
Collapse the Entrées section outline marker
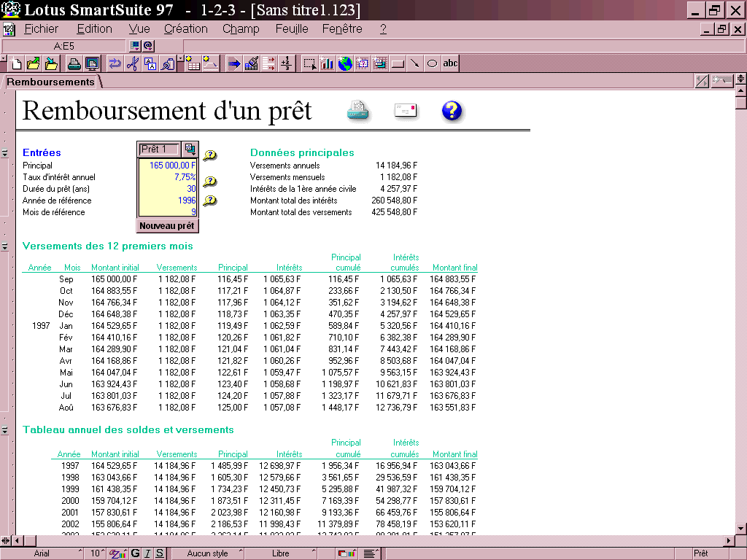coord(5,153)
